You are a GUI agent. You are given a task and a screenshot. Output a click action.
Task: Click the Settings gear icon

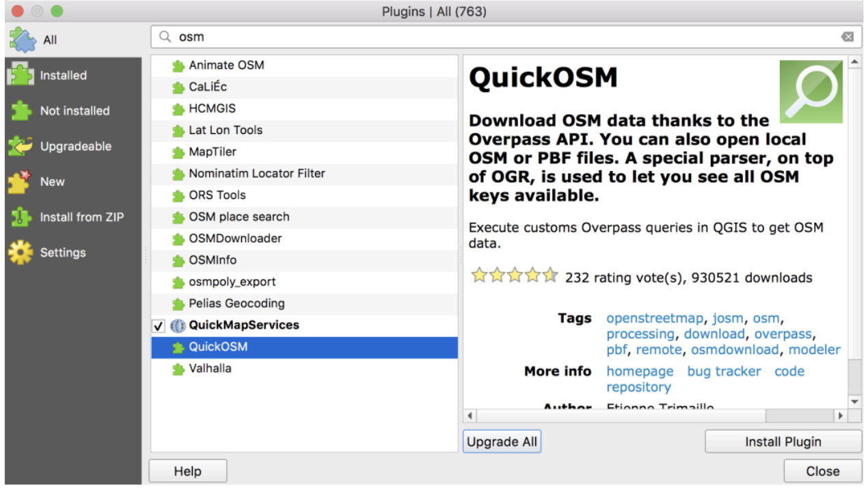pos(21,253)
